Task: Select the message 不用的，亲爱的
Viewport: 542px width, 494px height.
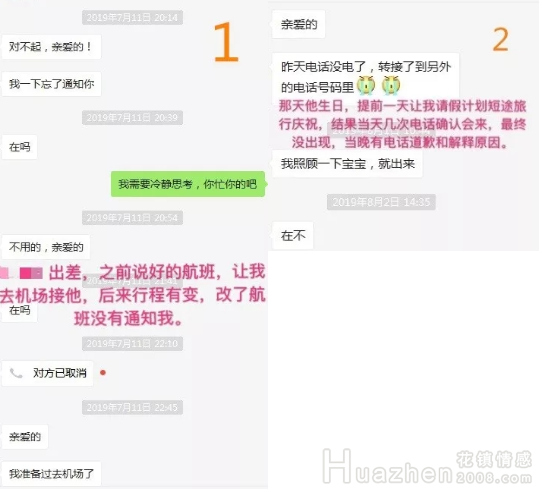Action: point(46,247)
